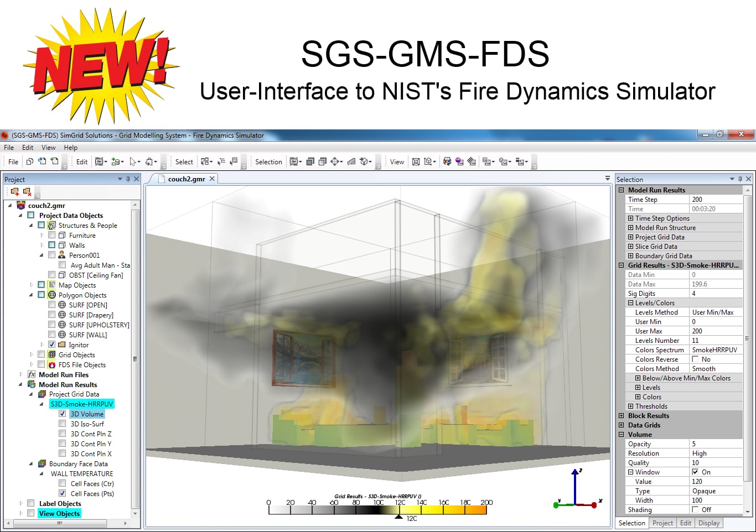Uncheck the Cell Faces (Pts) checkbox
The width and height of the screenshot is (756, 532).
[x=62, y=493]
